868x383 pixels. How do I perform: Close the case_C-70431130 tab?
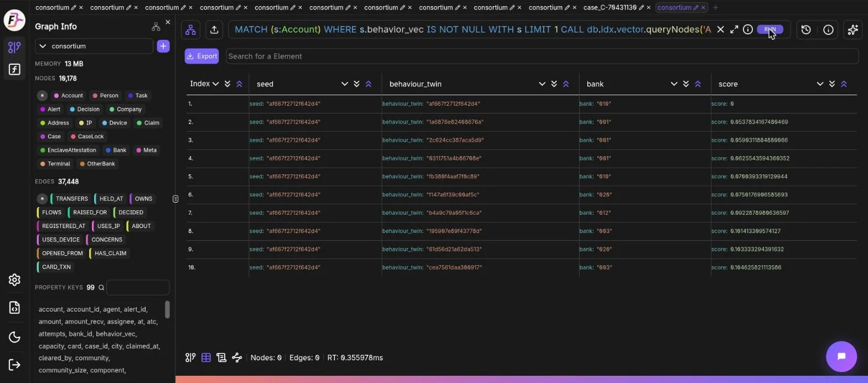(649, 8)
